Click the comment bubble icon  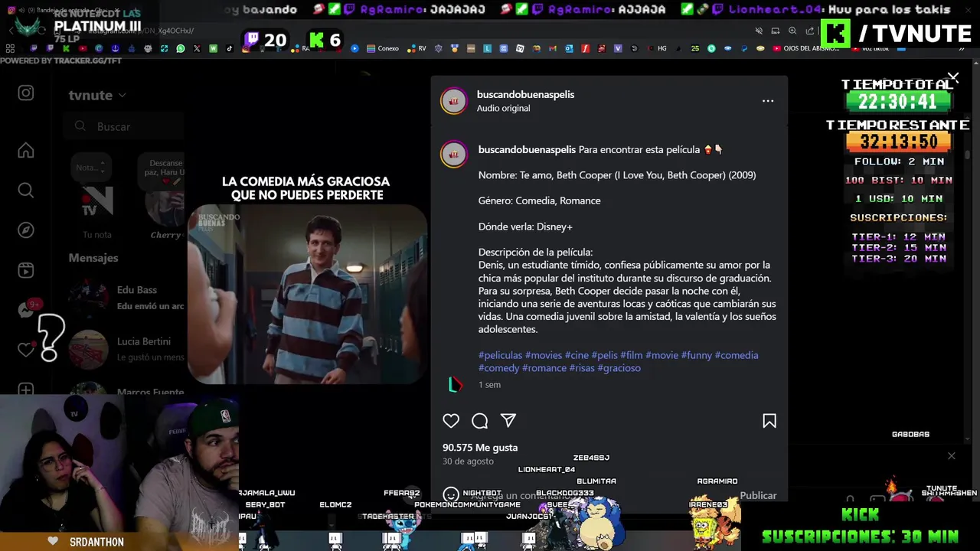click(480, 421)
